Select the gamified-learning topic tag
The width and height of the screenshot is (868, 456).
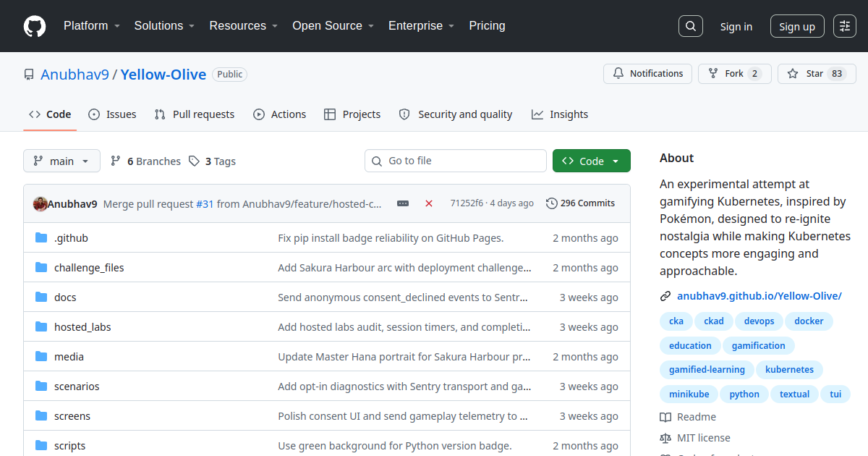pyautogui.click(x=707, y=370)
